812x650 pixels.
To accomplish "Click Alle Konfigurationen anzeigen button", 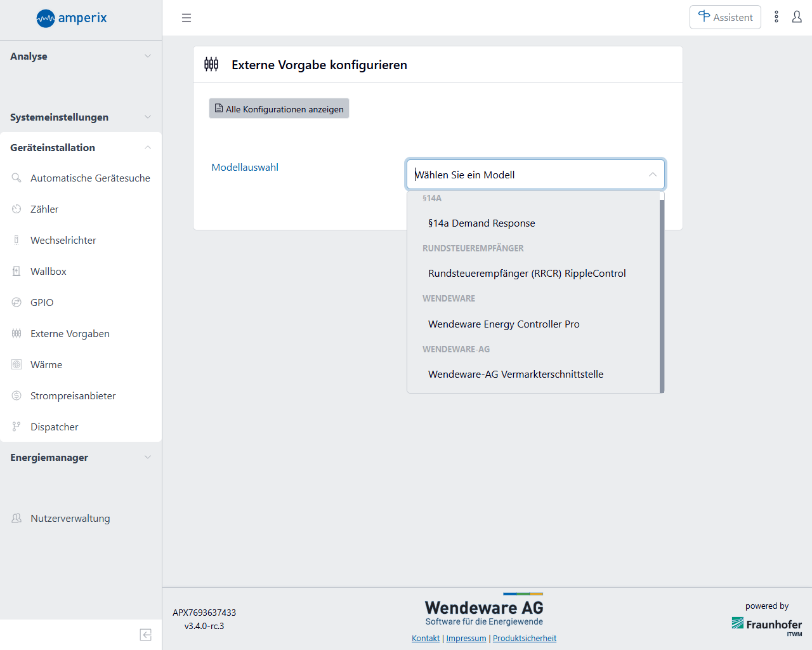I will pyautogui.click(x=279, y=109).
